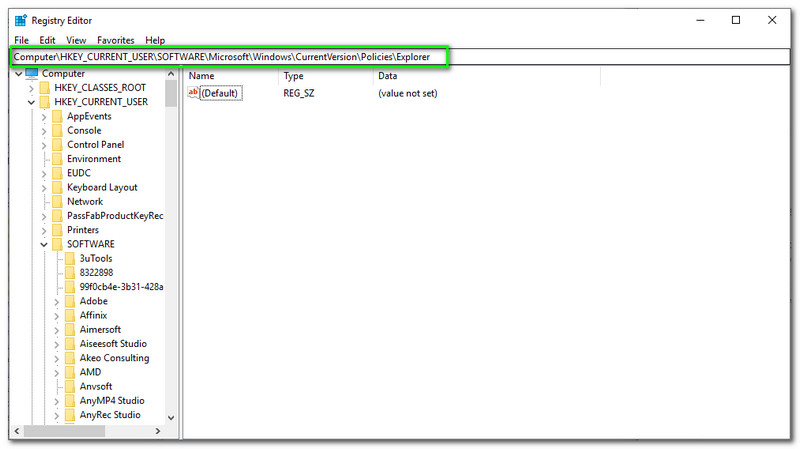
Task: Click the PassFabProductKeyRec folder icon
Action: pyautogui.click(x=58, y=216)
